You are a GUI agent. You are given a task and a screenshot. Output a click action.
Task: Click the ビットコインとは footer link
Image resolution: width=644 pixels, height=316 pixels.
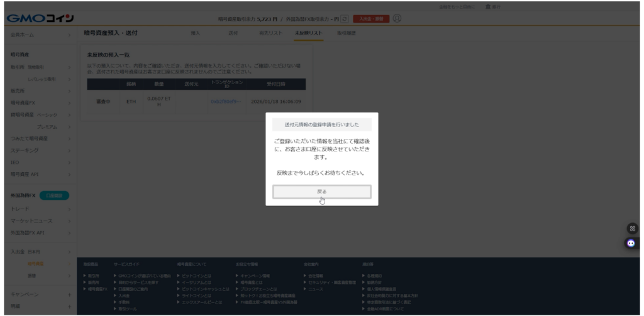[x=194, y=276]
